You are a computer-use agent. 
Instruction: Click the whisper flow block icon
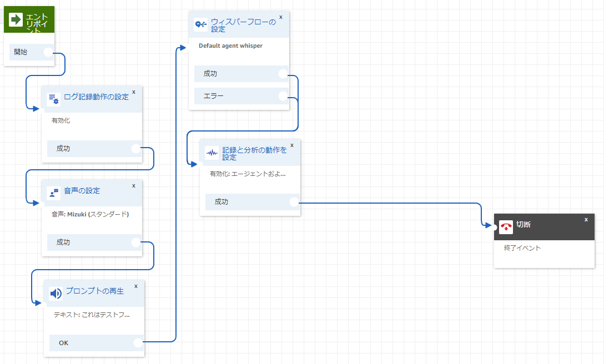[201, 24]
